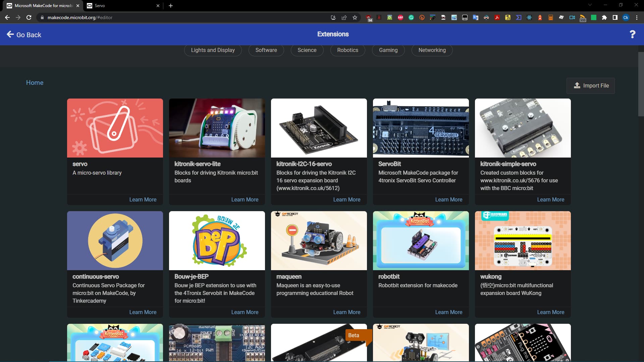The width and height of the screenshot is (644, 362).
Task: Open the kitronik-I2C-16-servo board image
Action: [319, 128]
